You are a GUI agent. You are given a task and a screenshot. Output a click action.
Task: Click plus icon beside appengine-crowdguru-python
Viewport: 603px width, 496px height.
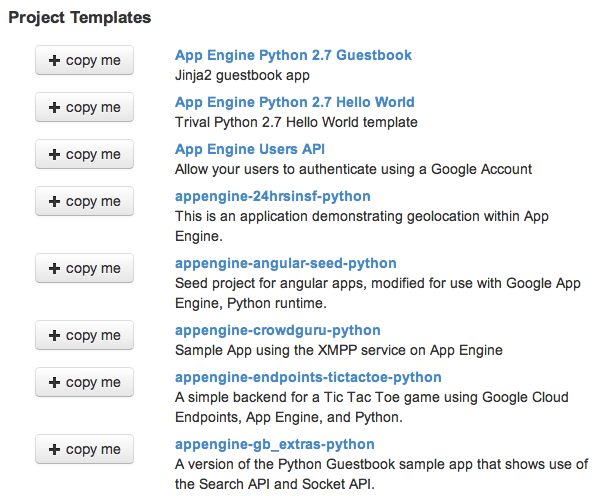tap(54, 335)
